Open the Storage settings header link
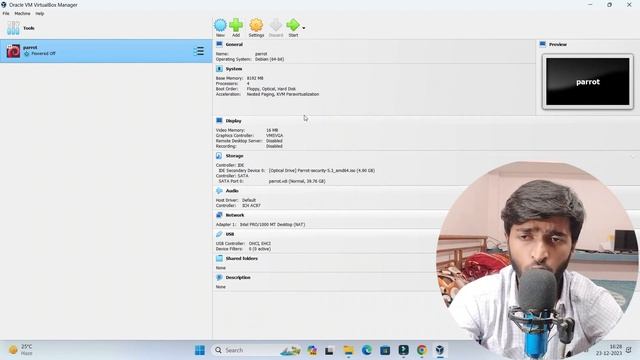Screen dimensions: 640x360 click(x=234, y=156)
